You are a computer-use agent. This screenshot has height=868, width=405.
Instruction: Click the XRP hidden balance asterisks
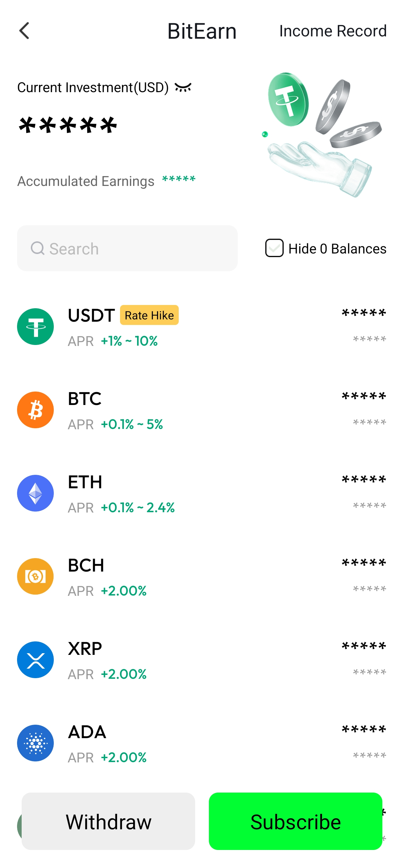tap(364, 646)
